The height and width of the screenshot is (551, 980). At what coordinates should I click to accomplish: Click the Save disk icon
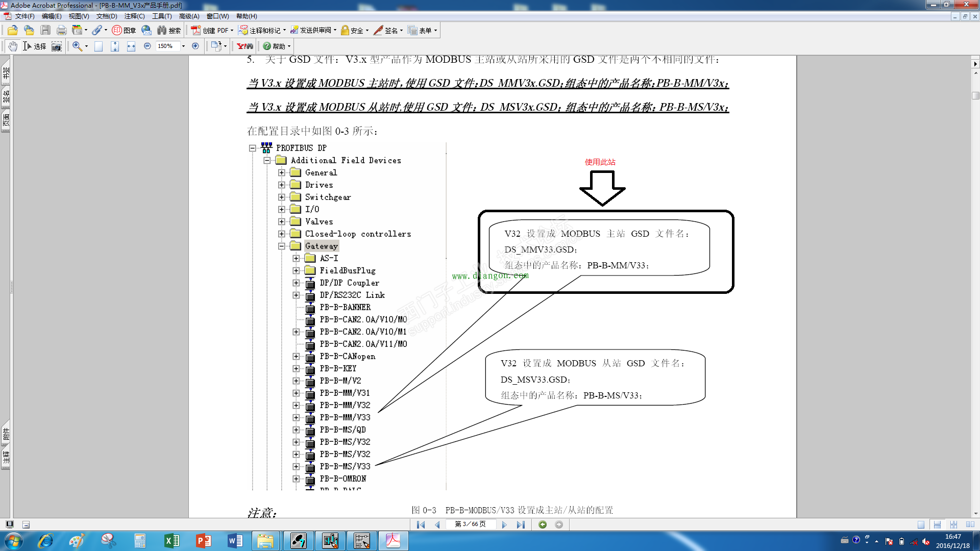click(x=45, y=31)
